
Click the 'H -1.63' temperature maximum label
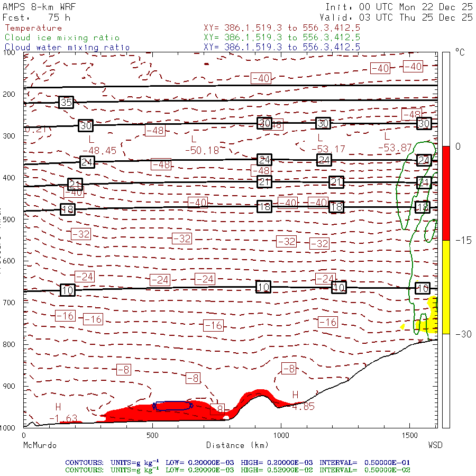pyautogui.click(x=63, y=413)
